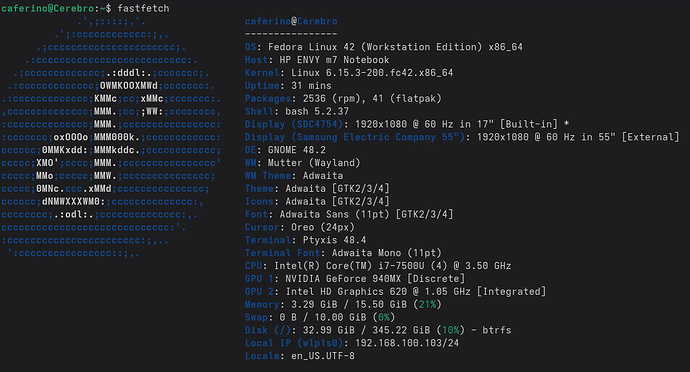Click the Packages count line
The height and width of the screenshot is (372, 690).
pyautogui.click(x=343, y=98)
